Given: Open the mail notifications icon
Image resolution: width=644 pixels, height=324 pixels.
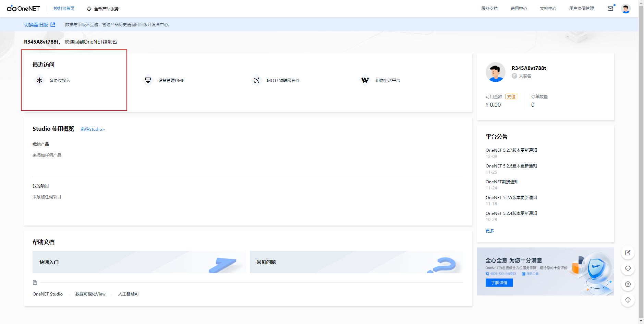Looking at the screenshot, I should pyautogui.click(x=610, y=9).
